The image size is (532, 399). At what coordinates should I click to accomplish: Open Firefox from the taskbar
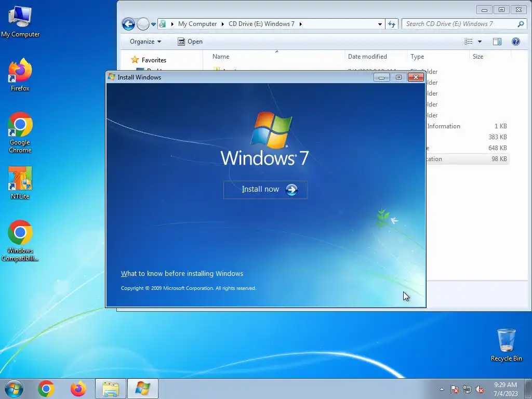coord(78,389)
